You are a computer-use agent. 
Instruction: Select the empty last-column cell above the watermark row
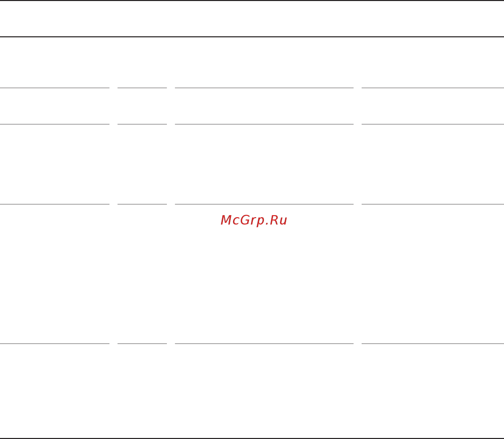coord(433,164)
